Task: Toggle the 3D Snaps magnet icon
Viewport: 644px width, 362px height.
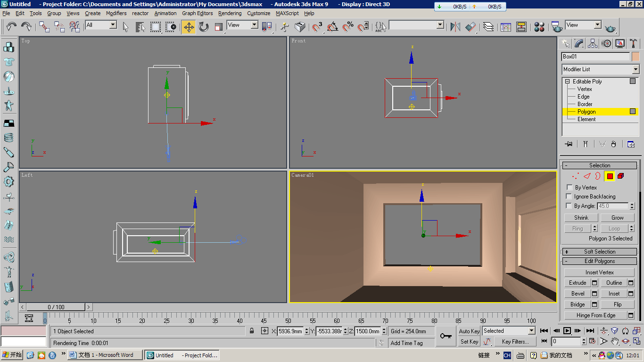Action: [318, 26]
